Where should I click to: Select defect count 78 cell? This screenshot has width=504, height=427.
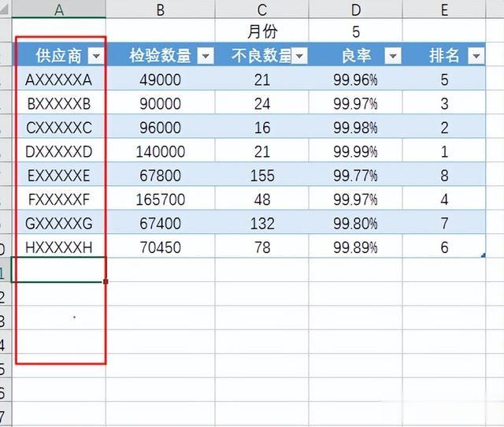click(x=261, y=247)
